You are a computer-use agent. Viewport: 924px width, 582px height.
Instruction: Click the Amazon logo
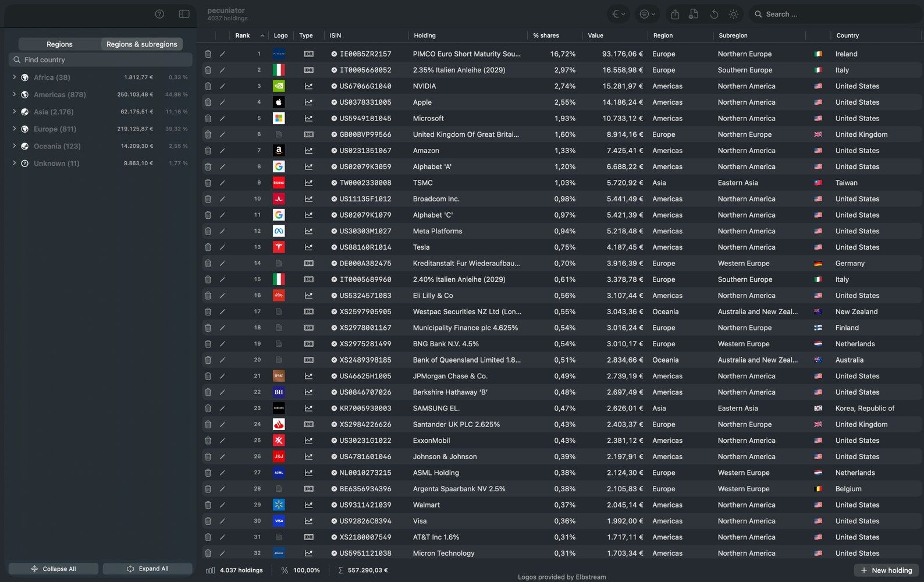pos(279,150)
